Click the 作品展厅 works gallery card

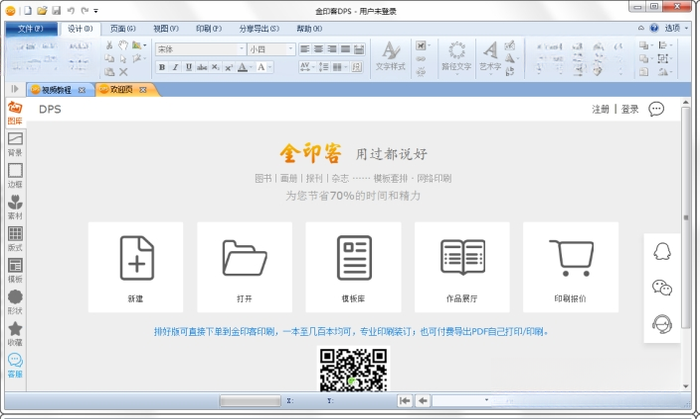tap(462, 267)
